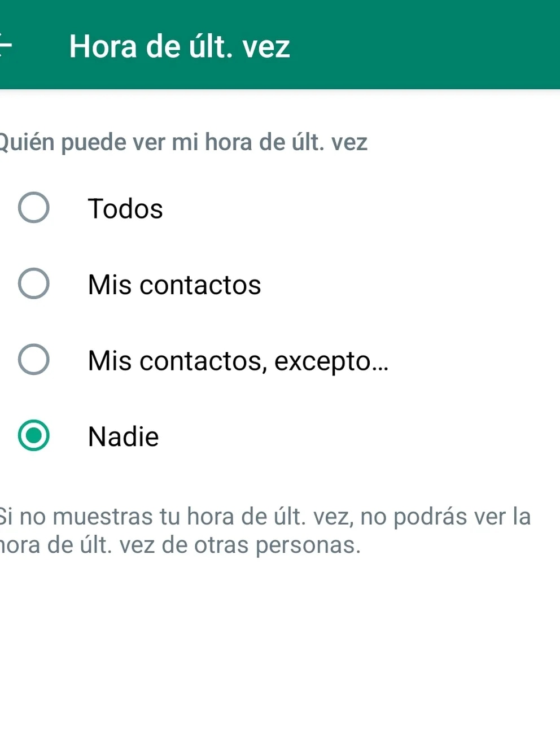Click the word "Mis" in the third option
560x747 pixels.
click(110, 361)
